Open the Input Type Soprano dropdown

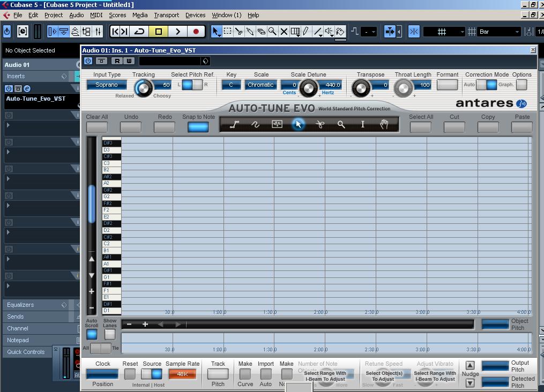click(107, 85)
